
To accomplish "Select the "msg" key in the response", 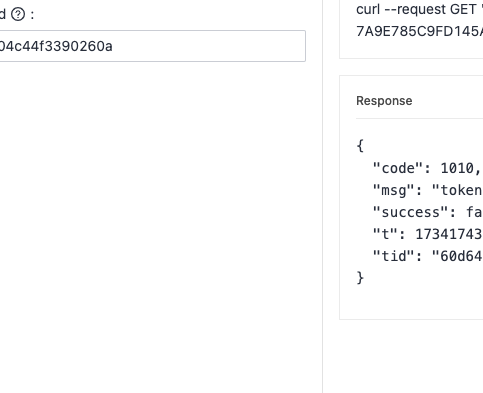I will point(393,190).
